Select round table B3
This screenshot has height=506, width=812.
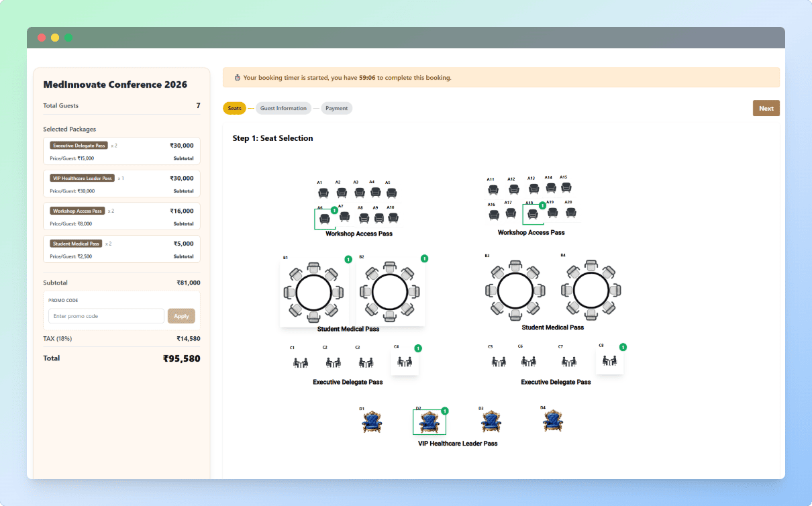tap(515, 291)
